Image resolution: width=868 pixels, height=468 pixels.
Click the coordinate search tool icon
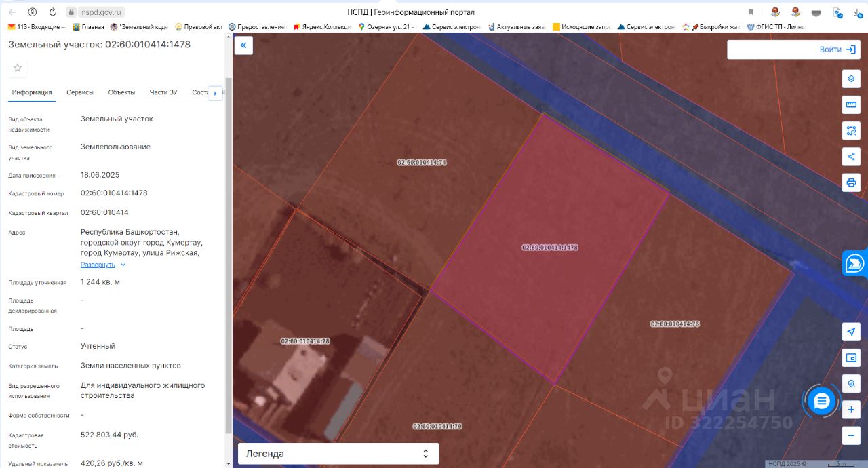point(851,383)
